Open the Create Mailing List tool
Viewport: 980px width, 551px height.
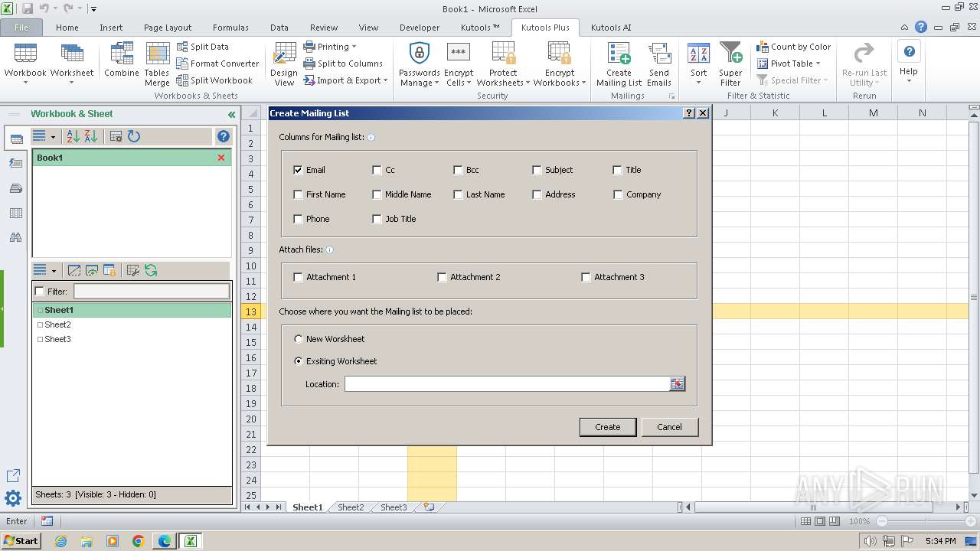(x=619, y=64)
